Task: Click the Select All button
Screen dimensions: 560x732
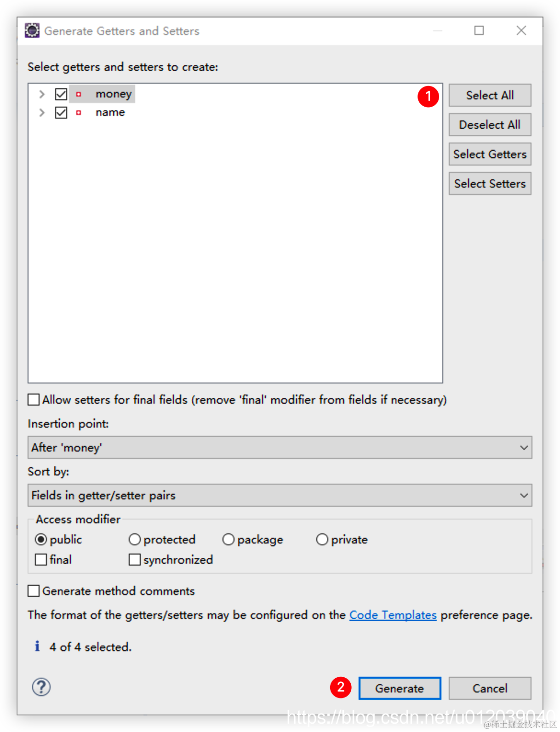Action: click(490, 95)
